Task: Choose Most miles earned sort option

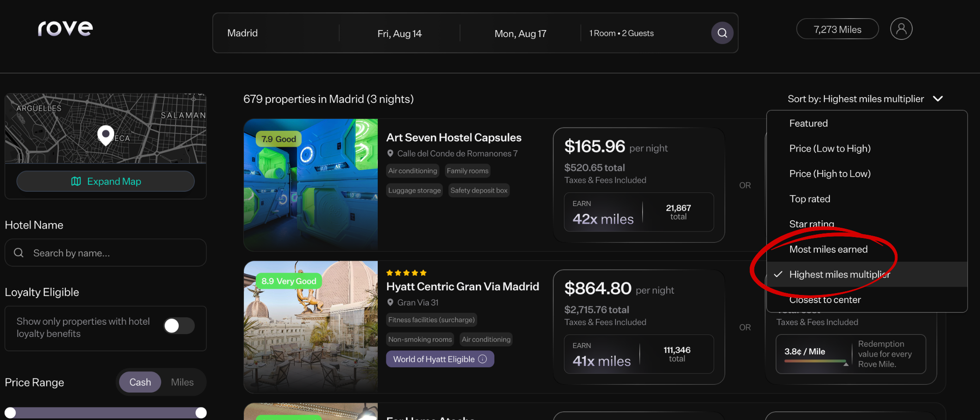Action: click(866, 249)
